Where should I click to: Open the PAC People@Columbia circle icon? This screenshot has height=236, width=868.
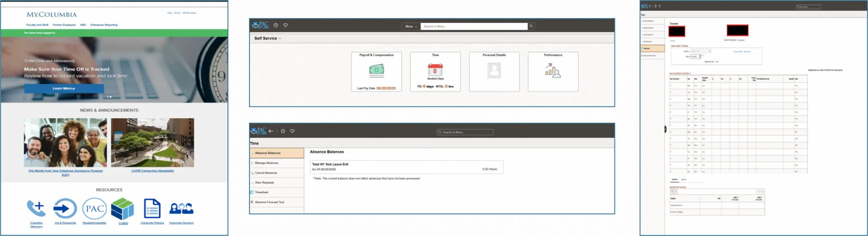click(x=94, y=208)
